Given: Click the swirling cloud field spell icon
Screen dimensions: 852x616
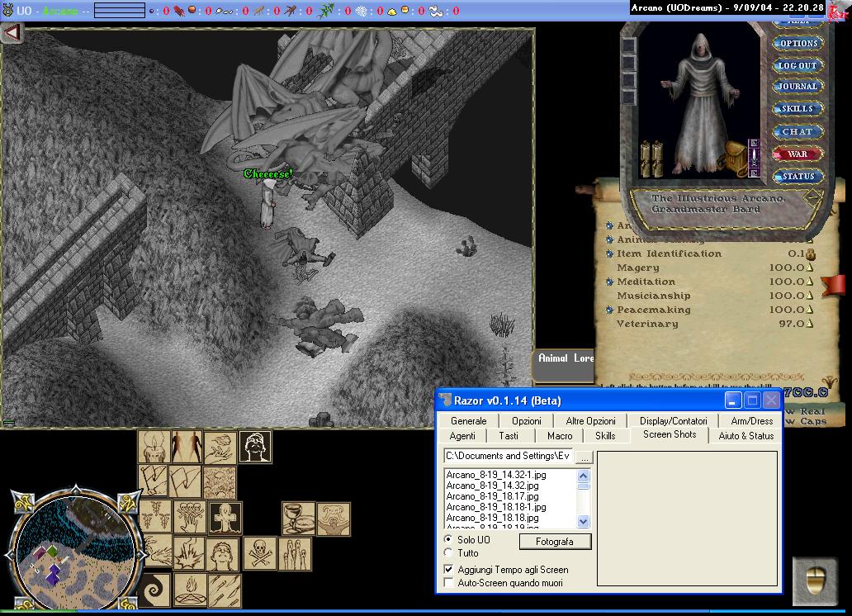Looking at the screenshot, I should [220, 481].
